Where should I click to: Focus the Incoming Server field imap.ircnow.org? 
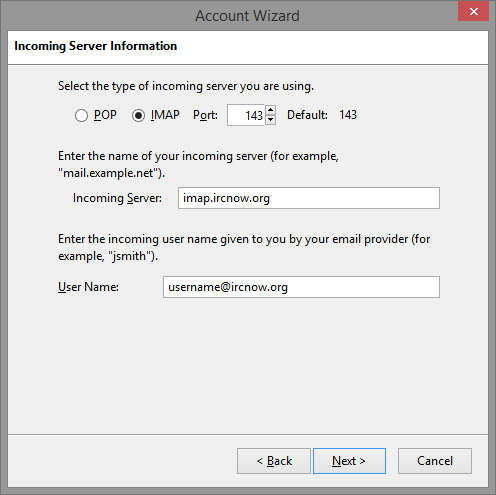click(309, 198)
